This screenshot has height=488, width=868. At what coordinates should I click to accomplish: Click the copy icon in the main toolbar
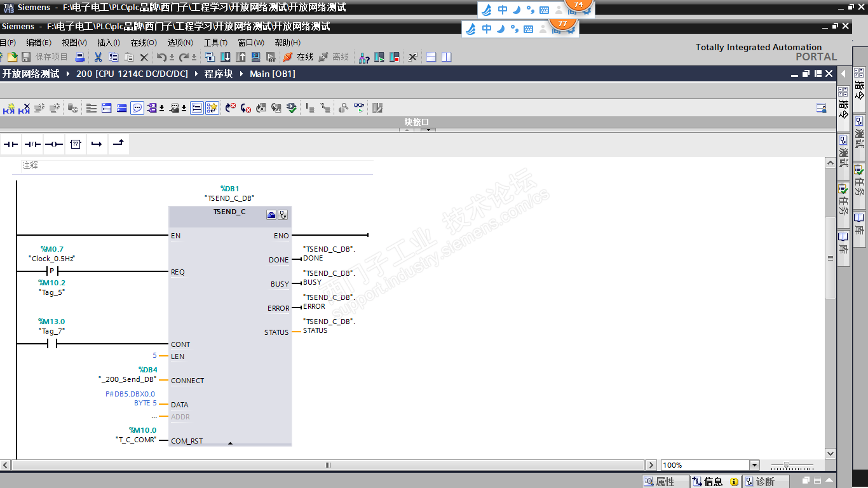tap(113, 57)
